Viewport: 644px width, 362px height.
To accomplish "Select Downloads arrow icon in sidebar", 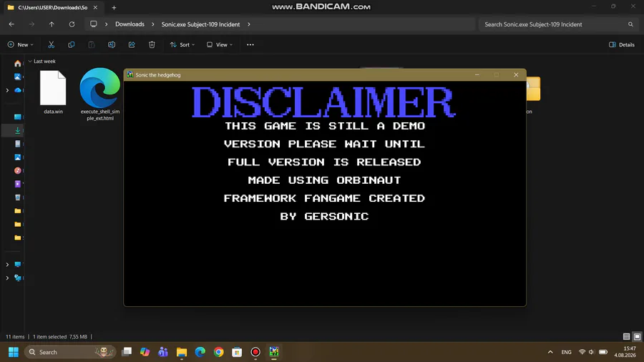I will click(18, 130).
